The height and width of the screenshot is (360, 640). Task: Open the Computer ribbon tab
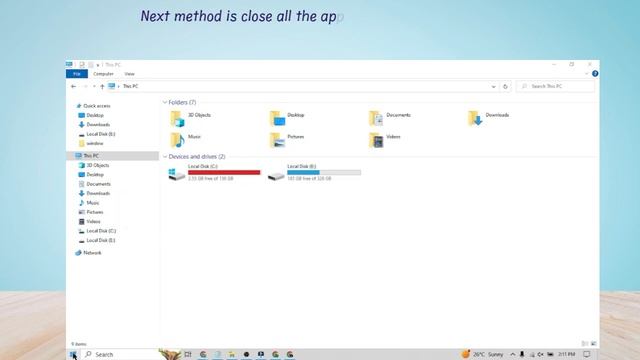103,74
